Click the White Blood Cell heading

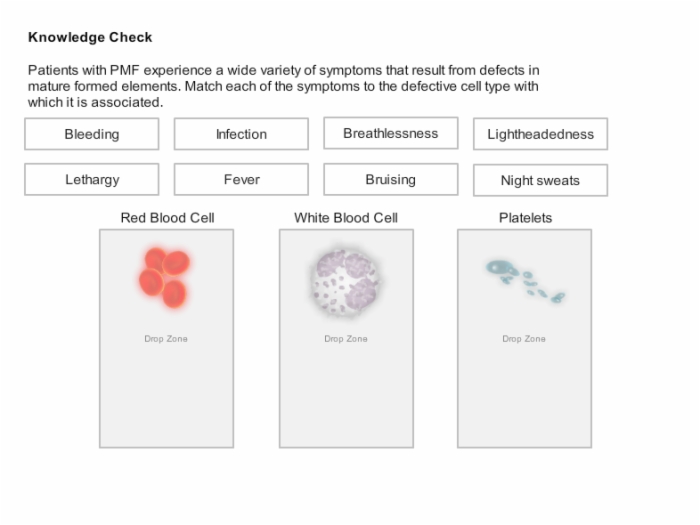(x=346, y=218)
